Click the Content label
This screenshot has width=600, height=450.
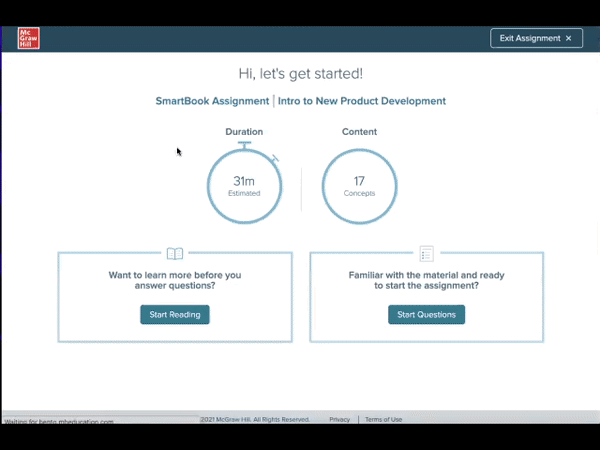tap(359, 131)
